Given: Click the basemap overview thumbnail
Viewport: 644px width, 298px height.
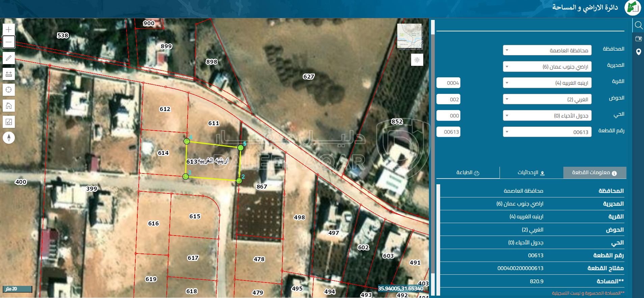Looking at the screenshot, I should (x=410, y=36).
